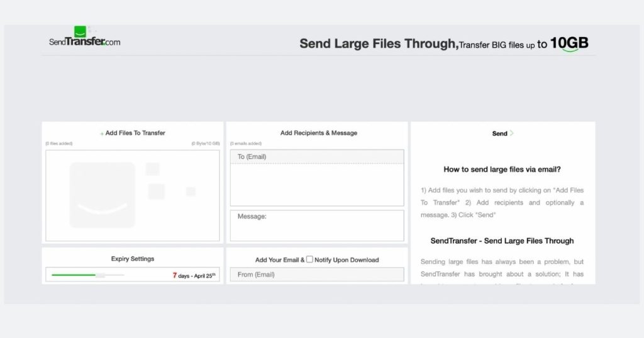This screenshot has height=338, width=644.
Task: Click Add Files To Transfer link
Action: tap(135, 133)
